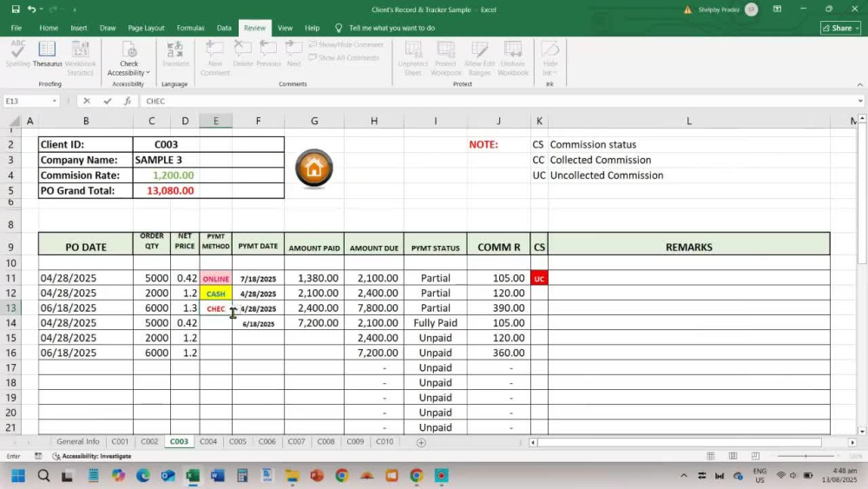
Task: Open the C004 sheet tab
Action: [x=208, y=441]
